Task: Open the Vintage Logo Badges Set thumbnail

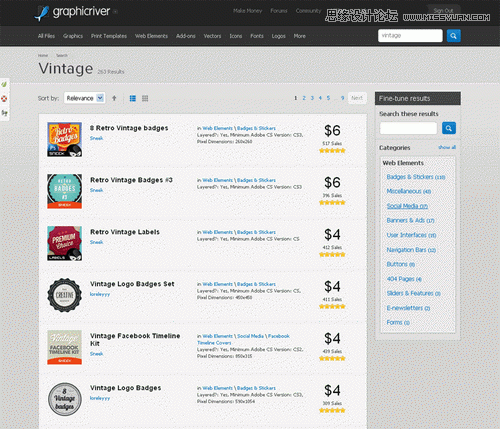Action: click(x=65, y=295)
